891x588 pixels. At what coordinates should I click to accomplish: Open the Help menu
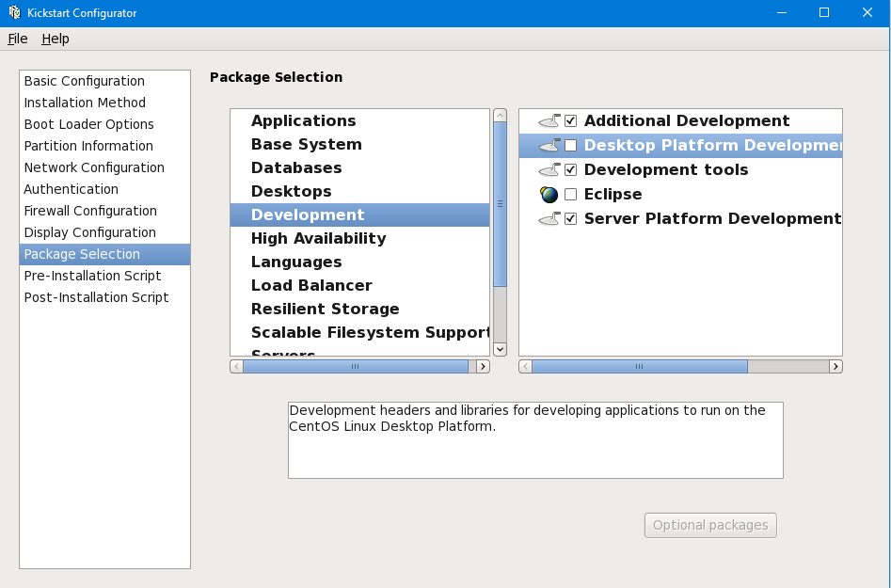tap(56, 39)
